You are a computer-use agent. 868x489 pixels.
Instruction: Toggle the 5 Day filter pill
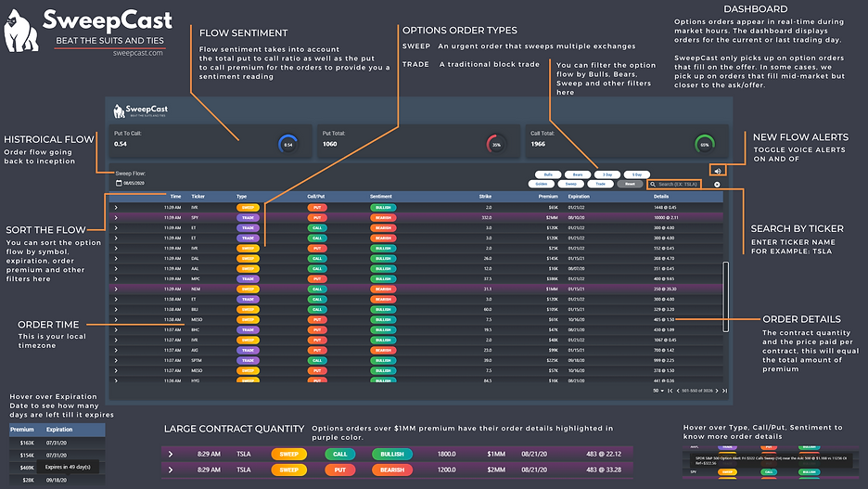[x=636, y=174]
